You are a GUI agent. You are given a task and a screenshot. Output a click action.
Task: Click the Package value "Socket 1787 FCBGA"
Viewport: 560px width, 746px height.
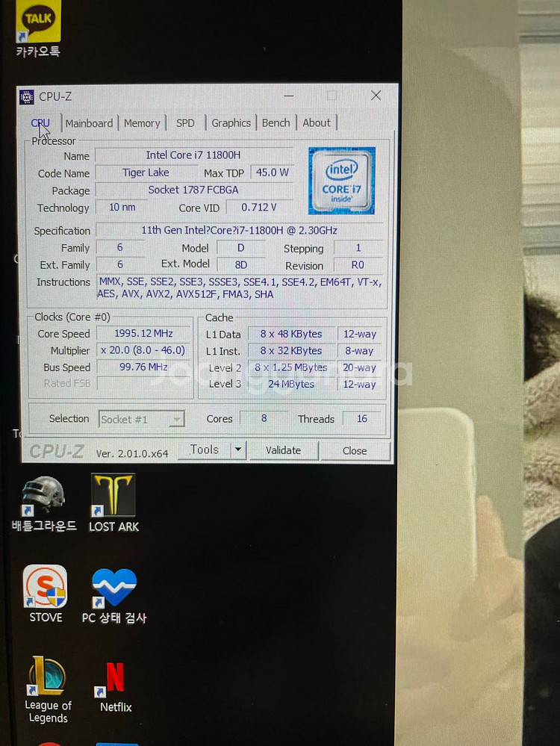pos(193,190)
